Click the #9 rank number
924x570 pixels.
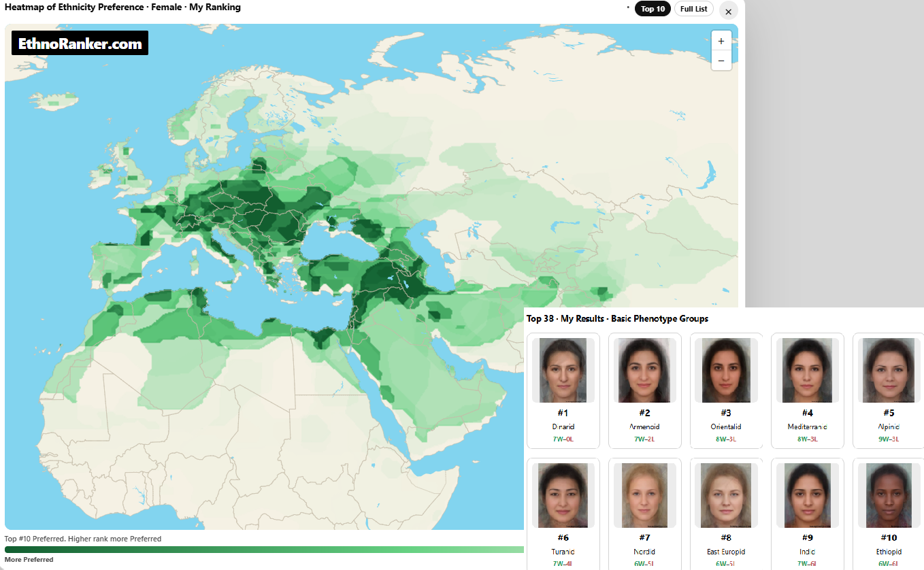coord(808,538)
